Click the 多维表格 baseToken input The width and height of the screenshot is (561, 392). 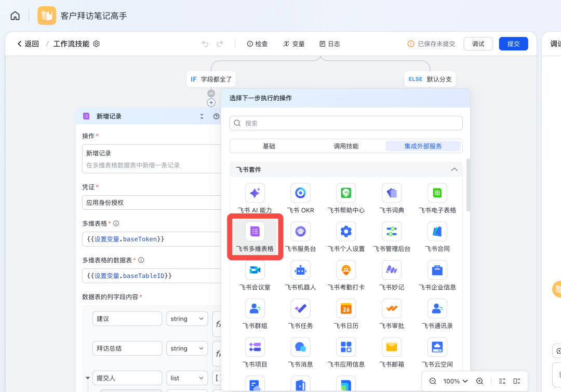152,239
